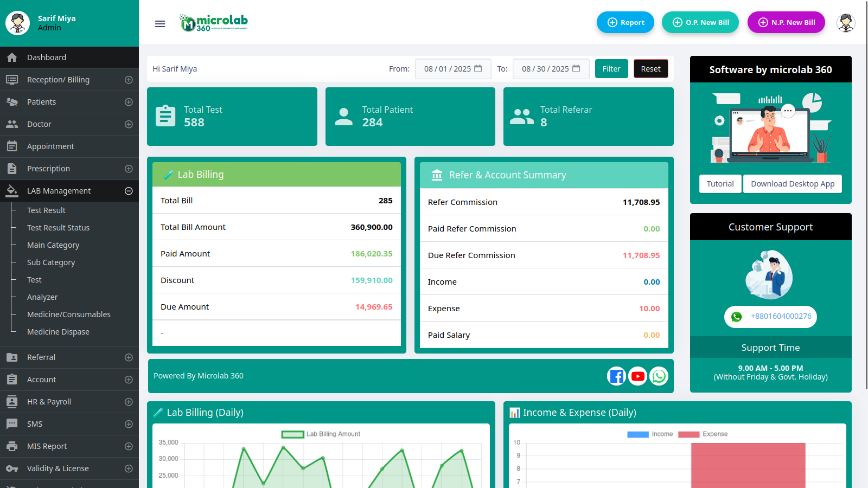Click the Filter button
Viewport: 868px width, 488px height.
(x=611, y=69)
